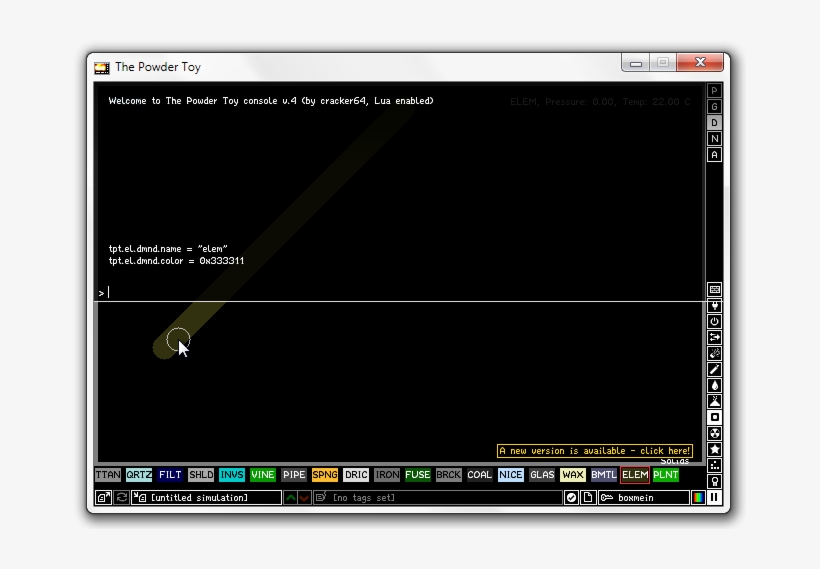Click the upvote green arrow

(x=290, y=497)
